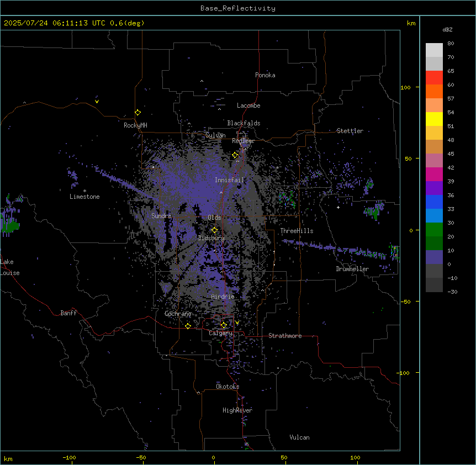Select the Okotoks label
The height and width of the screenshot is (465, 476).
tap(228, 387)
